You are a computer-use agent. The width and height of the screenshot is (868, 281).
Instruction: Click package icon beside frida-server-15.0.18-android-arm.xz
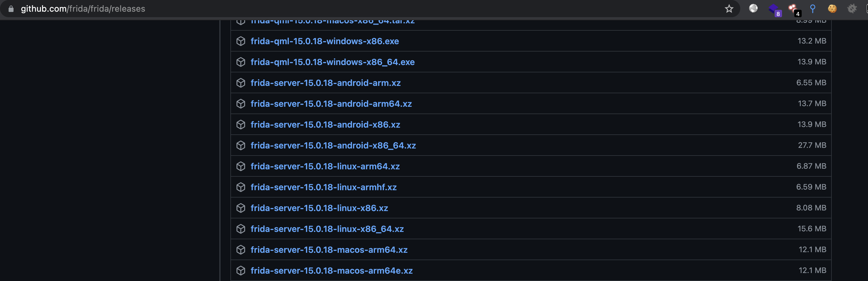[x=240, y=83]
